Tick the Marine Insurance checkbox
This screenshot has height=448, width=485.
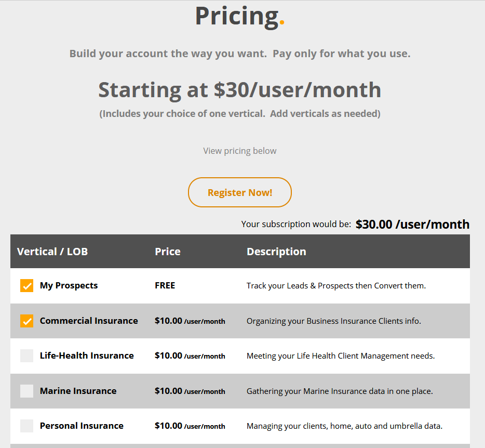coord(27,391)
